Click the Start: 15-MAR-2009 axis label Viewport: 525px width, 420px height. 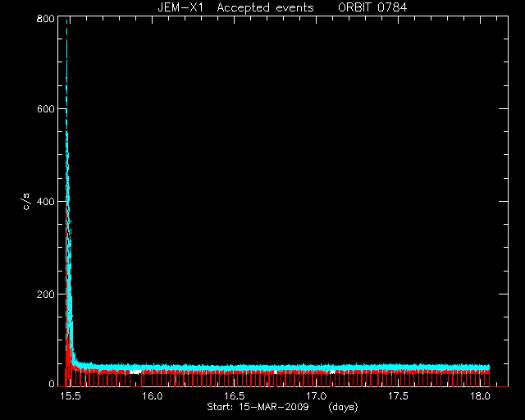tap(258, 407)
